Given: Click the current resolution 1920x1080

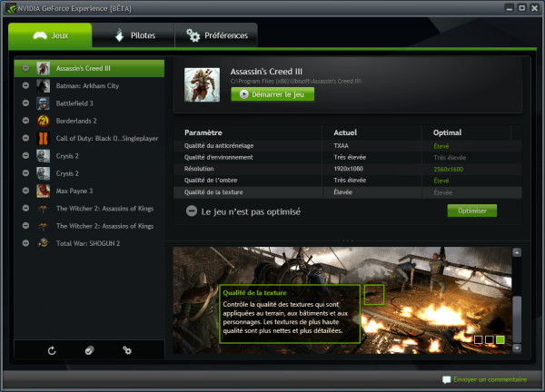Looking at the screenshot, I should tap(348, 169).
